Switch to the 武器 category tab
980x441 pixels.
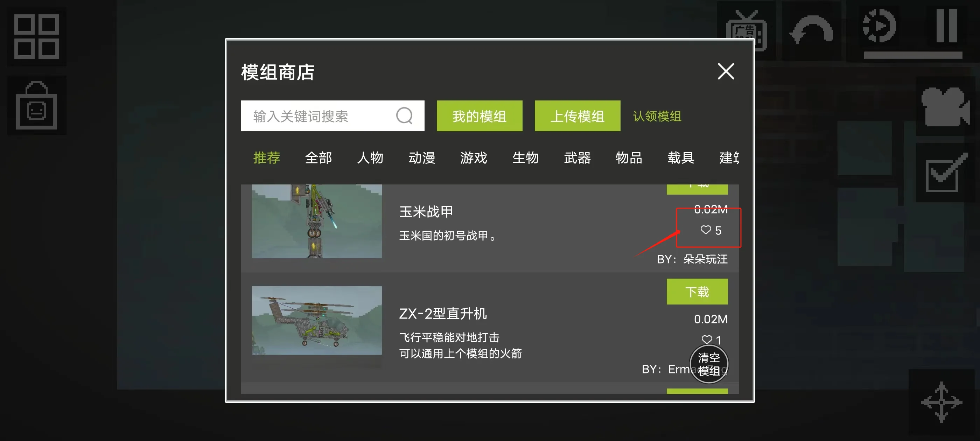[577, 157]
